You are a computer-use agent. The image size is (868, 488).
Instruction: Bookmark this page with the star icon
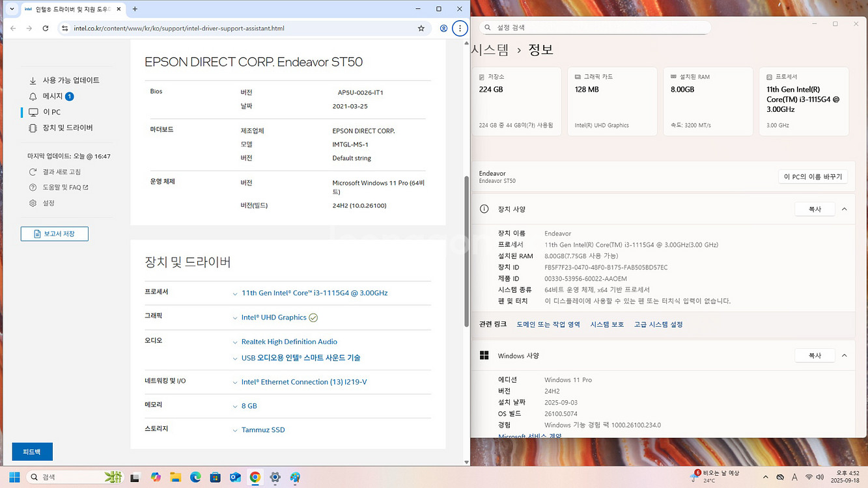[421, 29]
